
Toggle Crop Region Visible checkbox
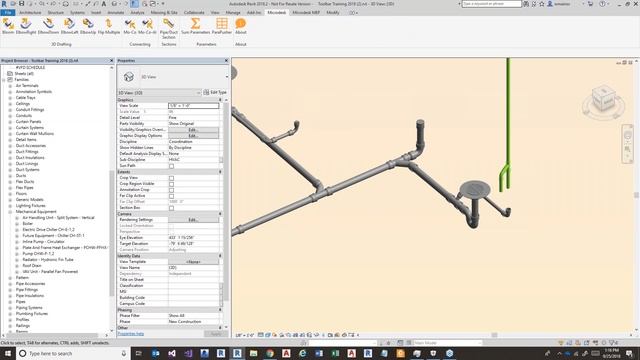pyautogui.click(x=171, y=184)
